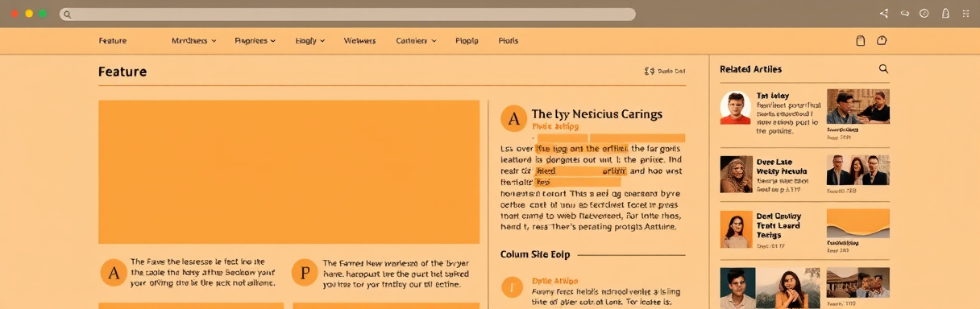The image size is (980, 309).
Task: Focus the browser address bar
Action: click(347, 14)
